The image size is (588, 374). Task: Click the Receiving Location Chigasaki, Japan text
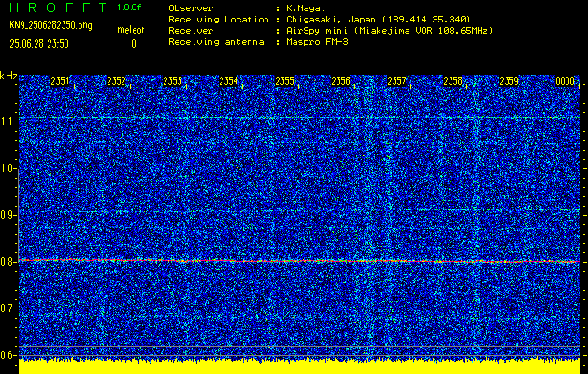tap(378, 20)
